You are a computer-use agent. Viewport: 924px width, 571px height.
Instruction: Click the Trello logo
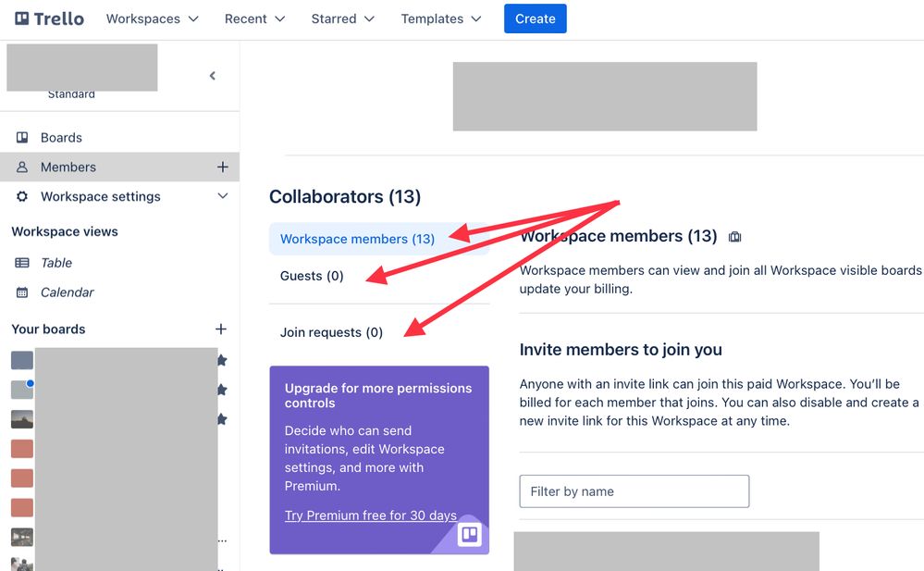pos(50,19)
